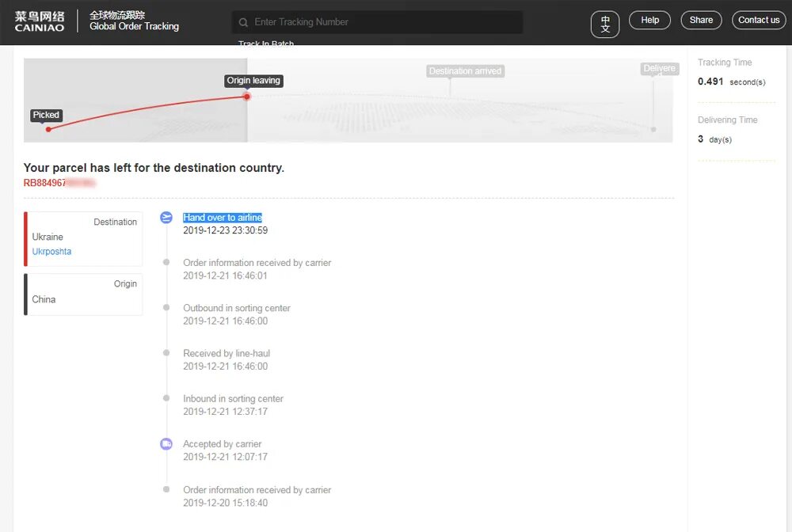The width and height of the screenshot is (792, 532).
Task: Click the Cainiao logo in the header
Action: pos(40,21)
